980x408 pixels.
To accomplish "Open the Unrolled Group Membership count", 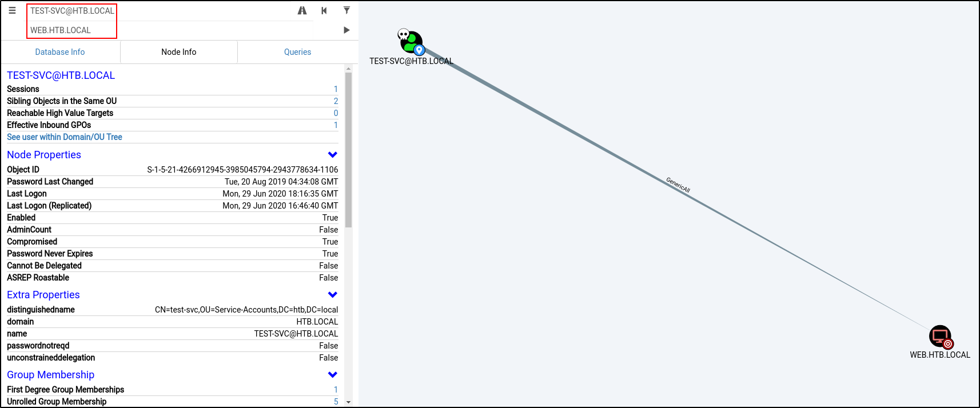I will pyautogui.click(x=336, y=402).
